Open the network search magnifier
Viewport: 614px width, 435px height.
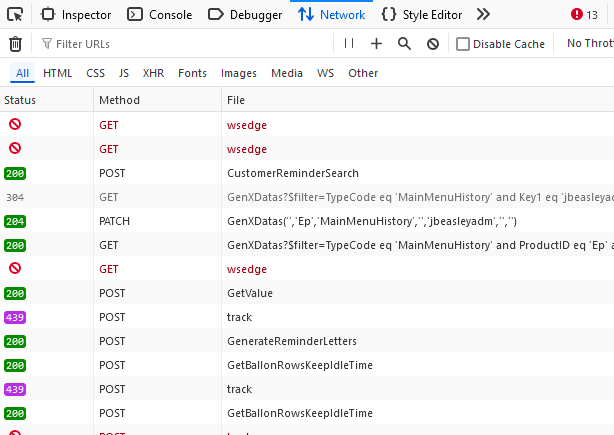tap(405, 43)
